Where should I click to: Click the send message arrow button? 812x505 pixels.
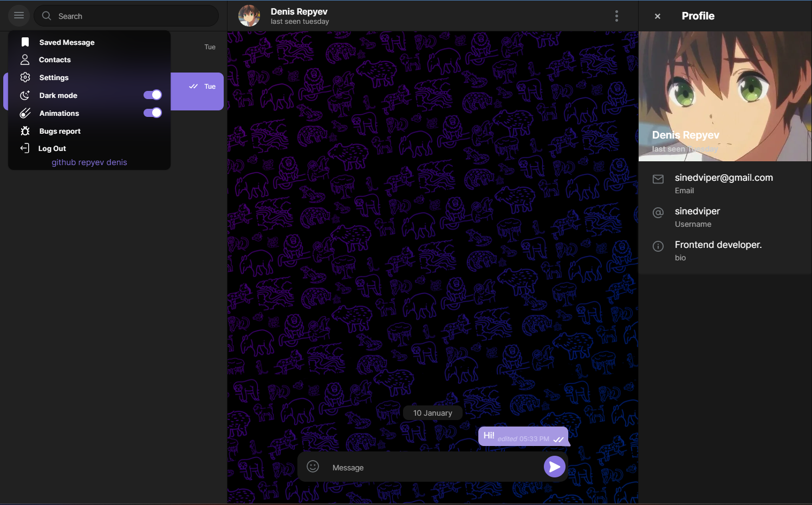[554, 467]
